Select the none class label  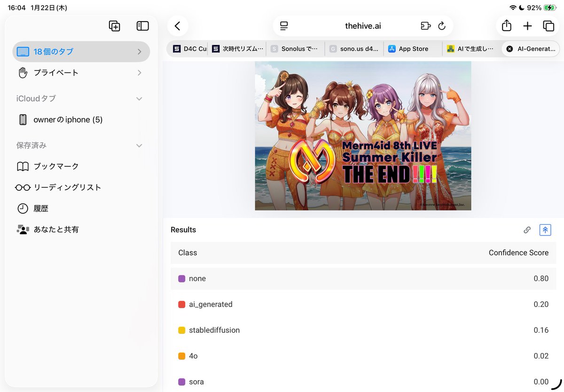point(197,279)
